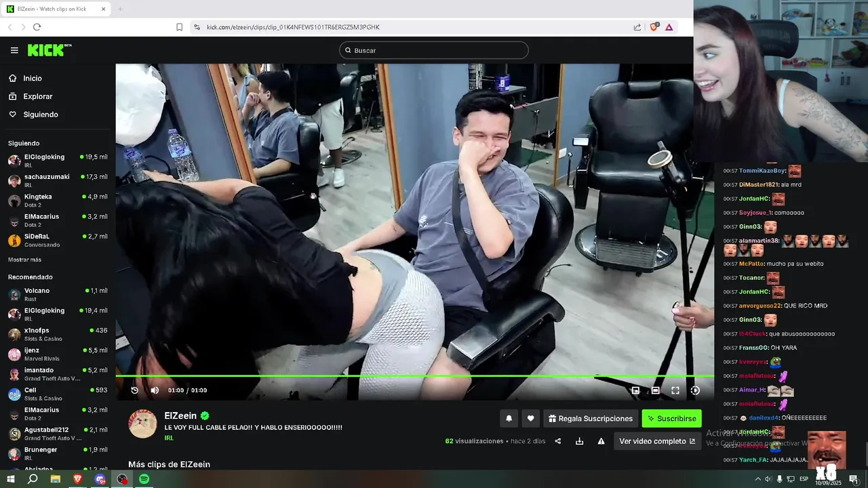Enter fullscreen on the video player
The height and width of the screenshot is (488, 868).
coord(675,390)
